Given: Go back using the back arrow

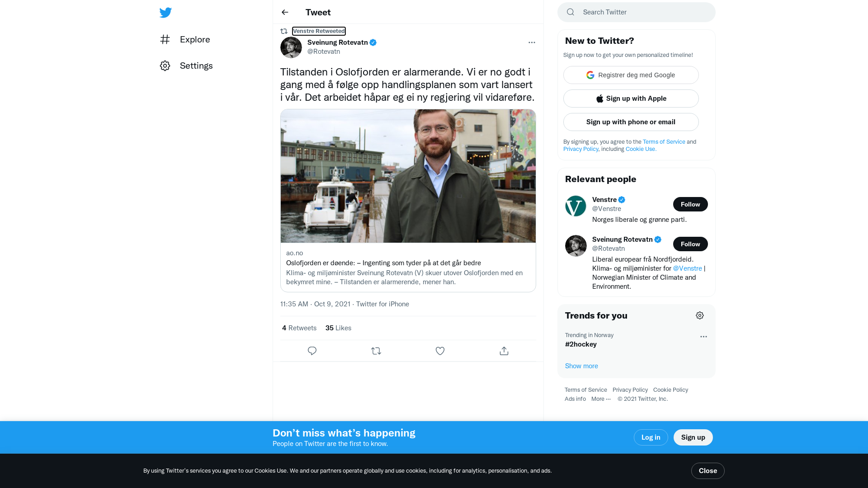Looking at the screenshot, I should point(285,12).
